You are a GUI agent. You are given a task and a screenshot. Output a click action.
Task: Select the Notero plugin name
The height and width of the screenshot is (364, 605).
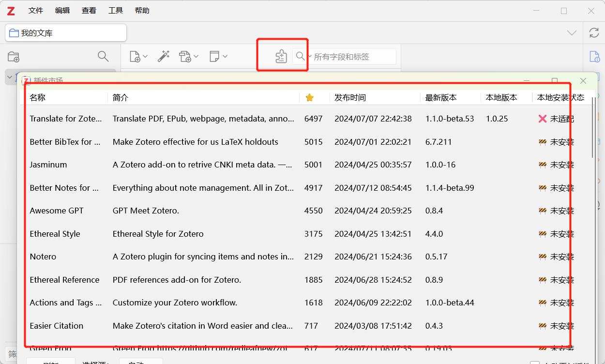point(43,257)
